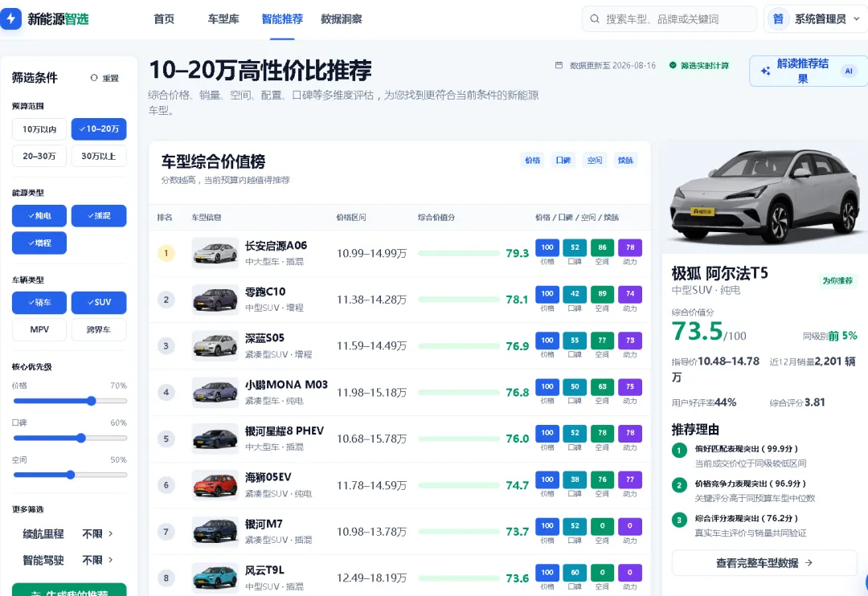
Task: Open 车型库 nav tab
Action: 223,18
